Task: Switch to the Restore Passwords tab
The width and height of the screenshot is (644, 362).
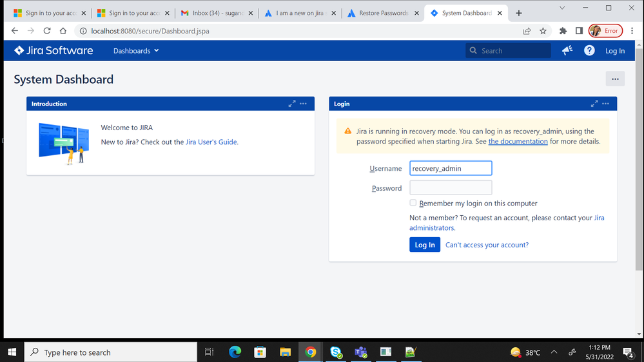Action: pos(383,13)
